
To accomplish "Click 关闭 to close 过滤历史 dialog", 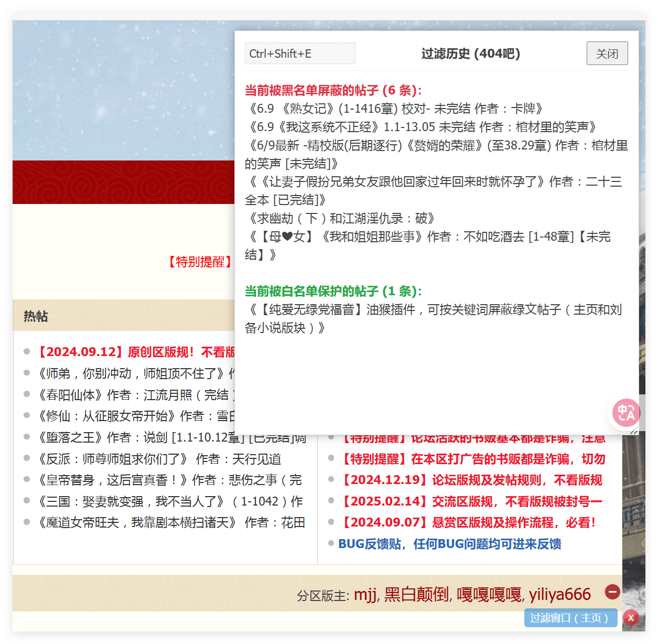I will click(x=607, y=53).
